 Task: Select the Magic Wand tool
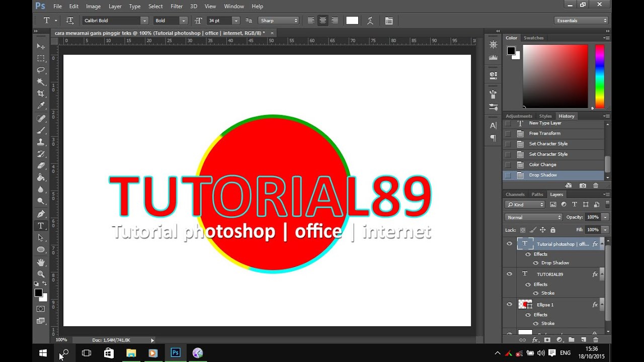pyautogui.click(x=41, y=82)
